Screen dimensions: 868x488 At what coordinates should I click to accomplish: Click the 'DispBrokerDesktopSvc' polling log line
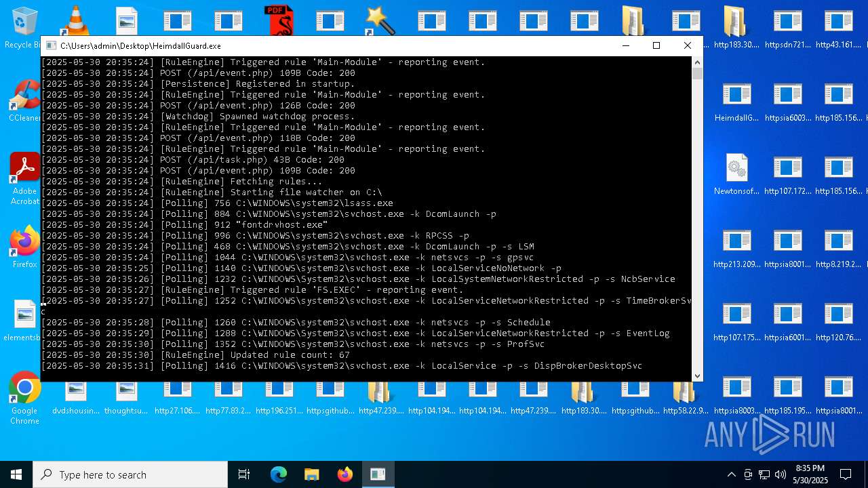pos(342,365)
